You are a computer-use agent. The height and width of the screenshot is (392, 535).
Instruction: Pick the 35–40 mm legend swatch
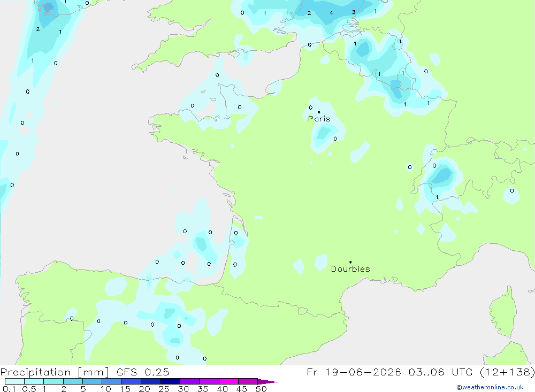click(209, 381)
